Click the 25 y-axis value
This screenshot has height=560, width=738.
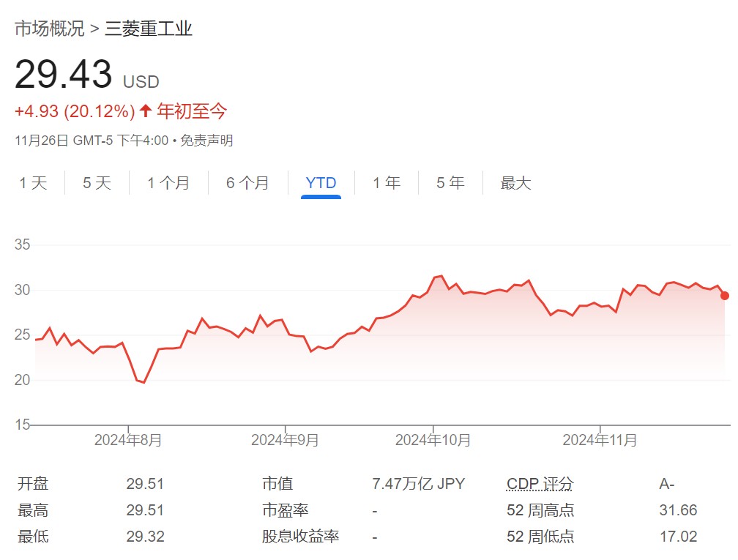pyautogui.click(x=22, y=335)
